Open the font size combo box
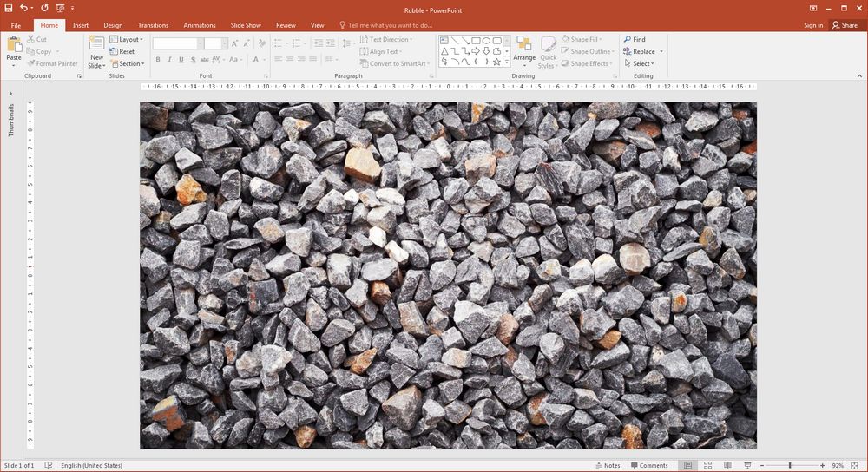Viewport: 868px width, 472px height. point(215,43)
